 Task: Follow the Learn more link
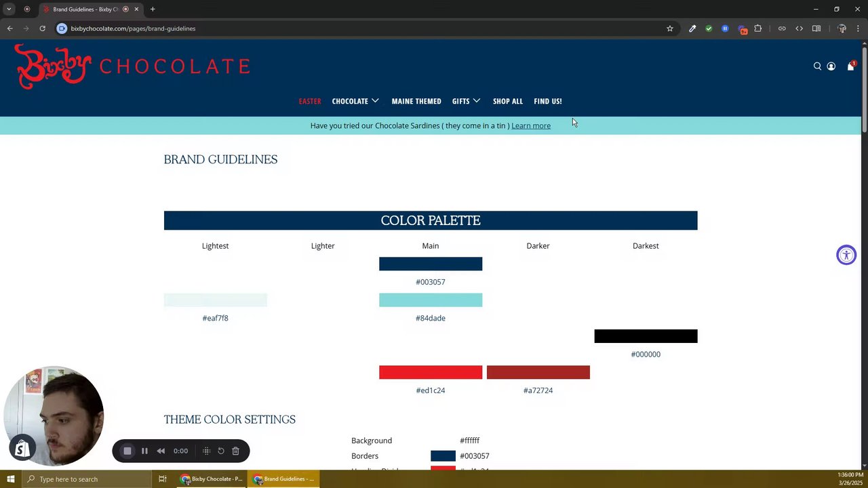(531, 125)
